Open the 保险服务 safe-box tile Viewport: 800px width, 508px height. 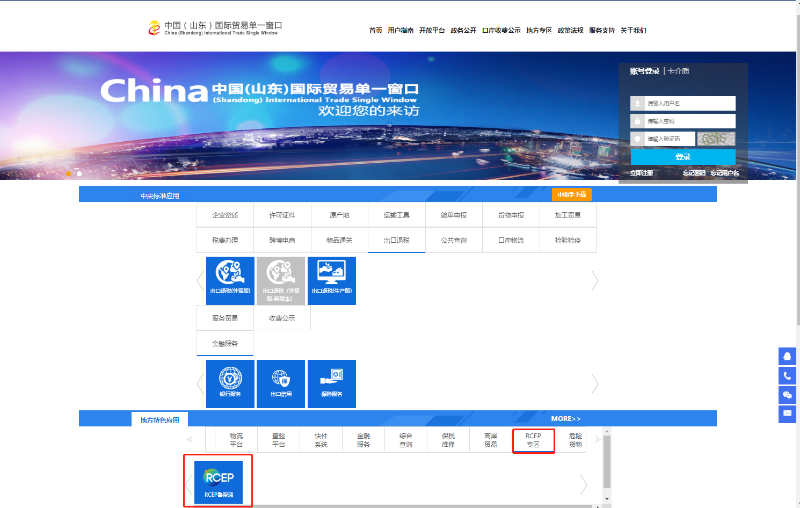332,384
